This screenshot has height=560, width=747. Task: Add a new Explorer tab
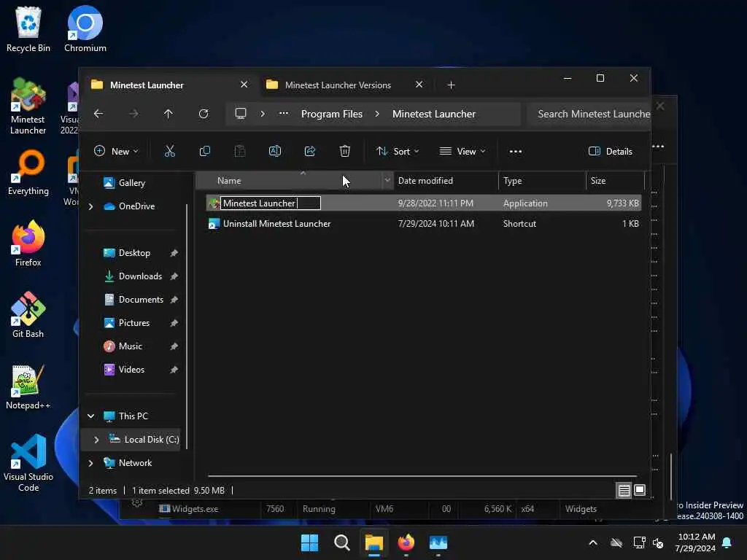[x=451, y=85]
